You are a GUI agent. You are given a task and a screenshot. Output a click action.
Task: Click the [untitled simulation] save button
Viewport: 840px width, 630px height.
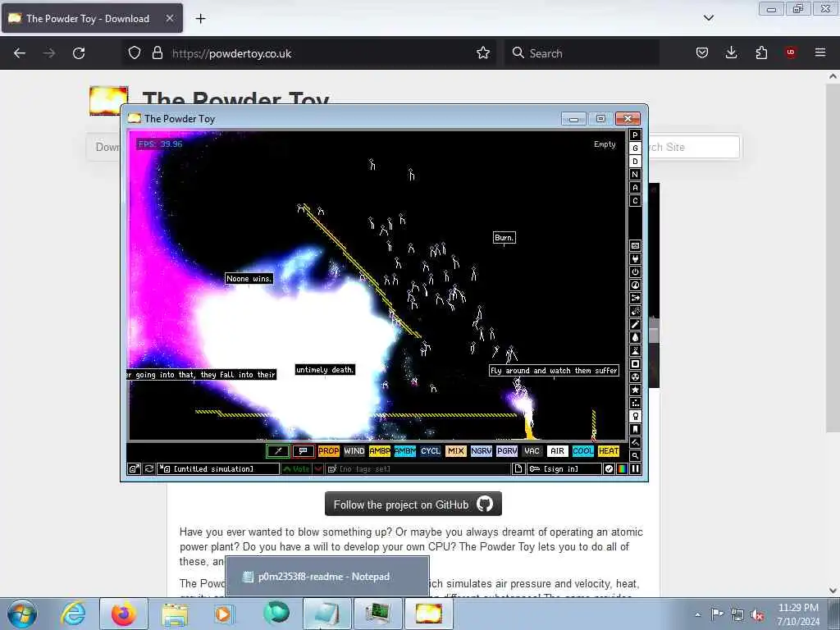(x=218, y=468)
